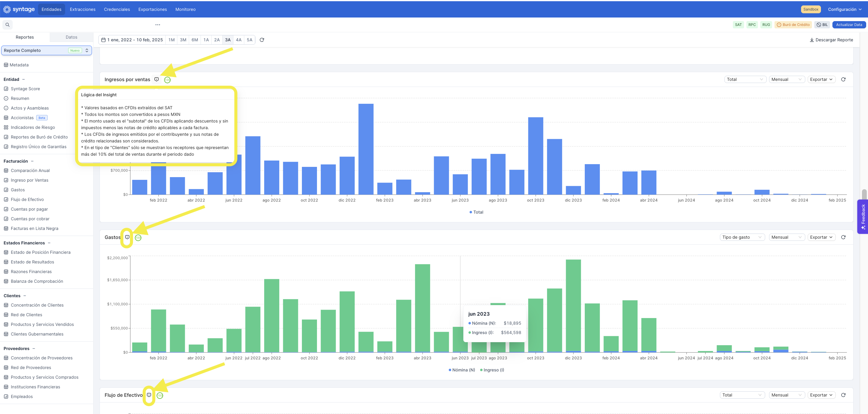Select the 5A time range toggle

(249, 40)
